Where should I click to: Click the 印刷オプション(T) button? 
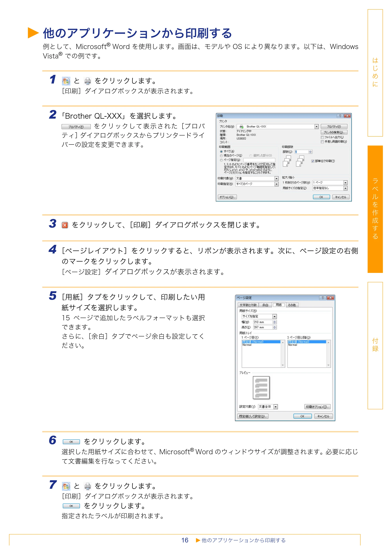[317, 407]
